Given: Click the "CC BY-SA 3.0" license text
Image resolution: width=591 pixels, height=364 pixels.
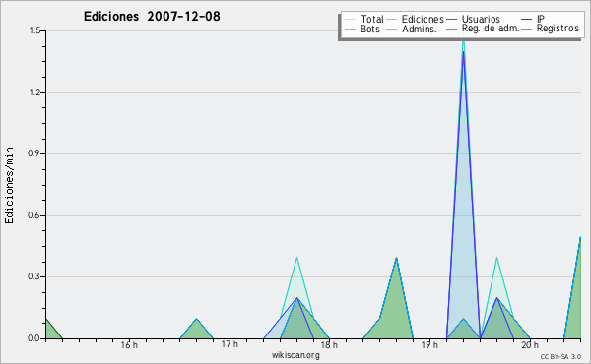Looking at the screenshot, I should (560, 356).
